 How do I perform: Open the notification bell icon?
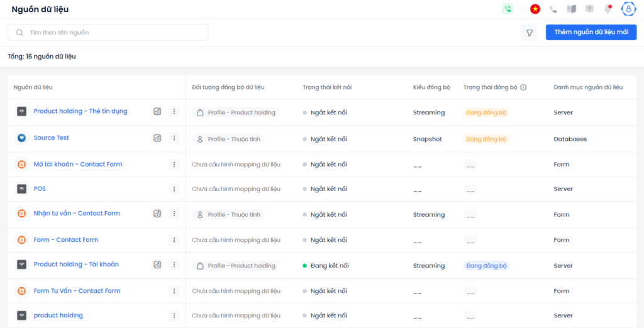tap(608, 9)
